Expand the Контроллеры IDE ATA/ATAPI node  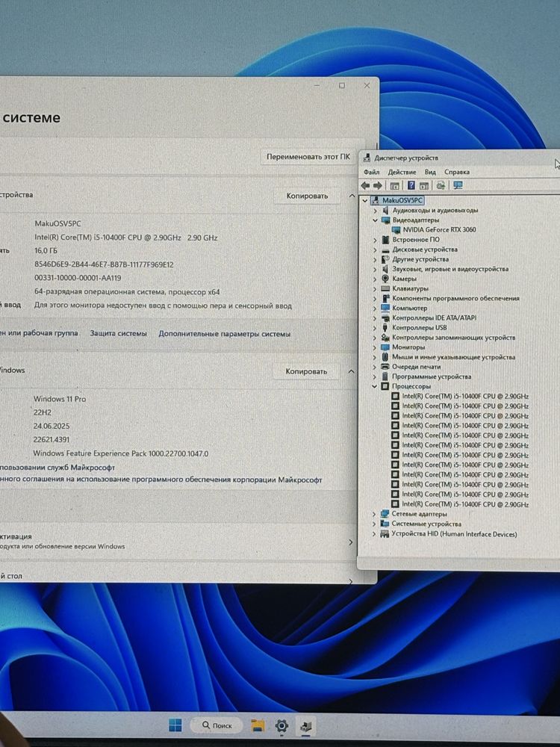click(375, 317)
